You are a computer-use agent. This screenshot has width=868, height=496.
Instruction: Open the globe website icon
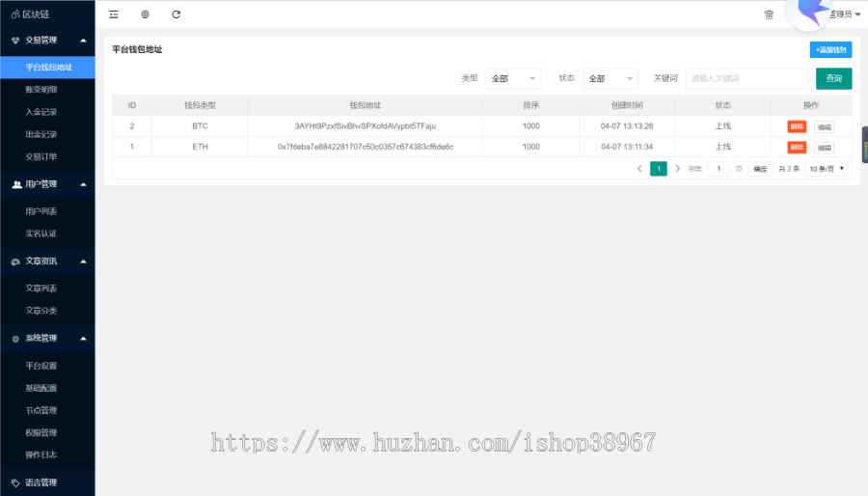coord(145,14)
